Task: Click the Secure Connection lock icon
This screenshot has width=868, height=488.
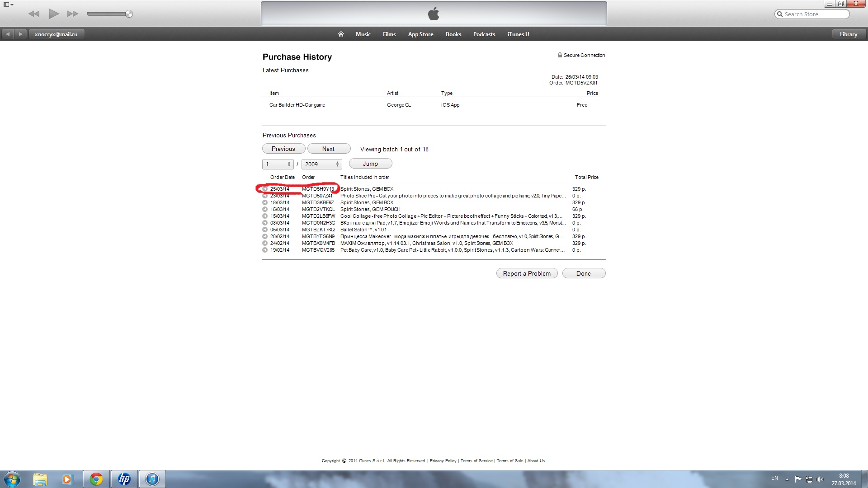Action: [560, 55]
